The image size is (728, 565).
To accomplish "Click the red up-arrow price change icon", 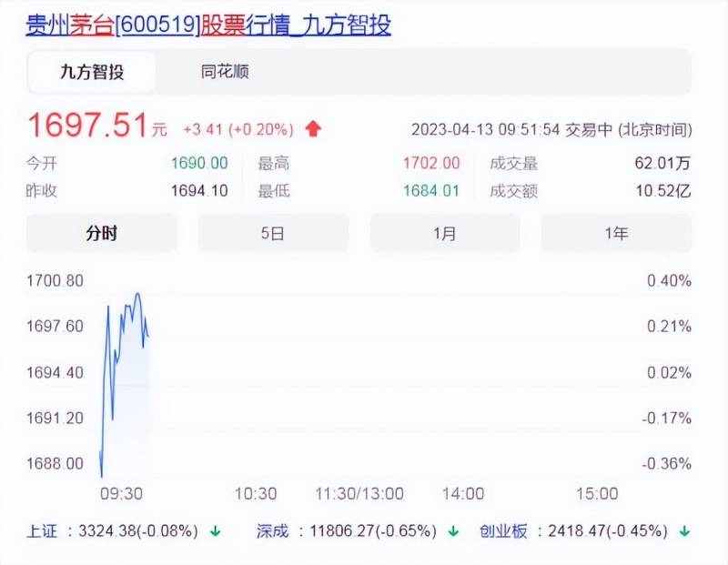I will pos(313,128).
